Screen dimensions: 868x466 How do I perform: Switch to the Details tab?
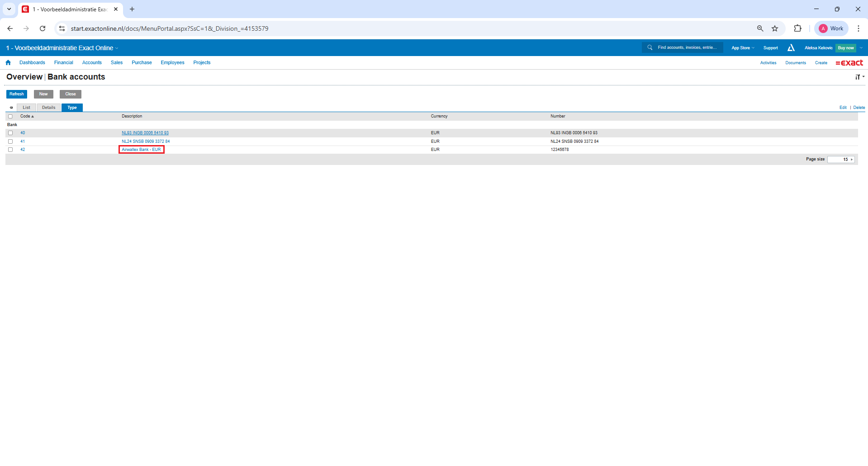[49, 108]
